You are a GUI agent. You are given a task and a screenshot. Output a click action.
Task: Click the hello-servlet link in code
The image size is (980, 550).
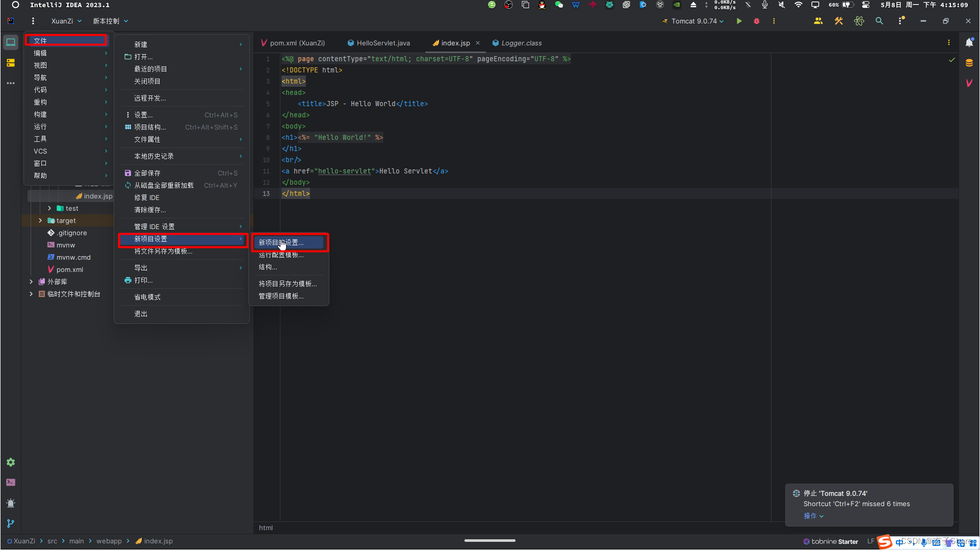pyautogui.click(x=344, y=171)
